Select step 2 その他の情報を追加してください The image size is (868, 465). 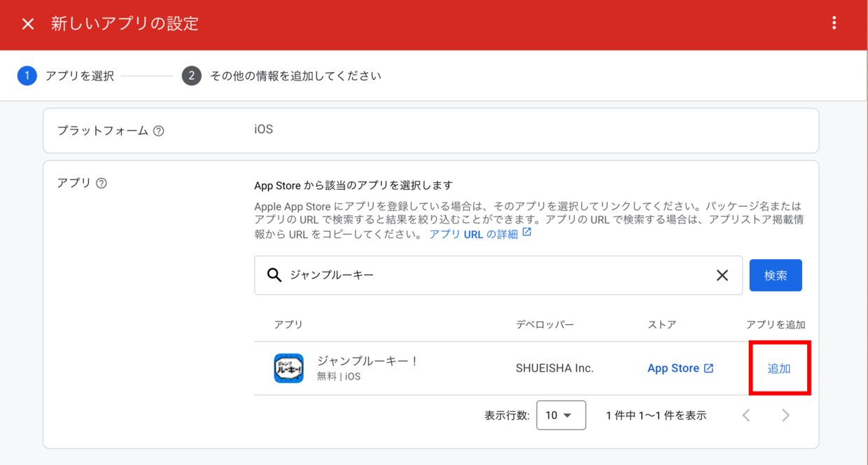[x=281, y=76]
